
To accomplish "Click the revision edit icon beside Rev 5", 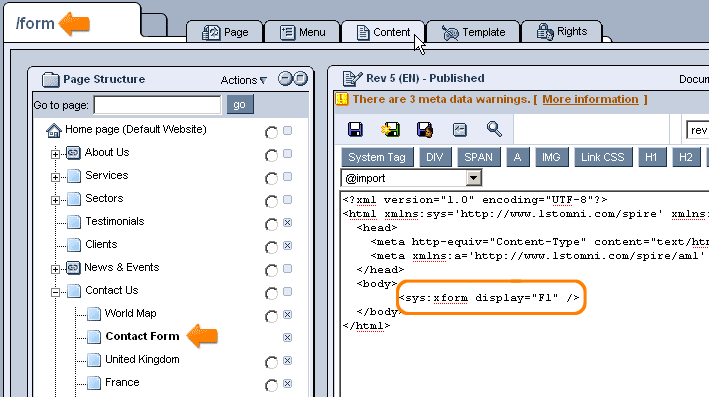I will pyautogui.click(x=352, y=79).
